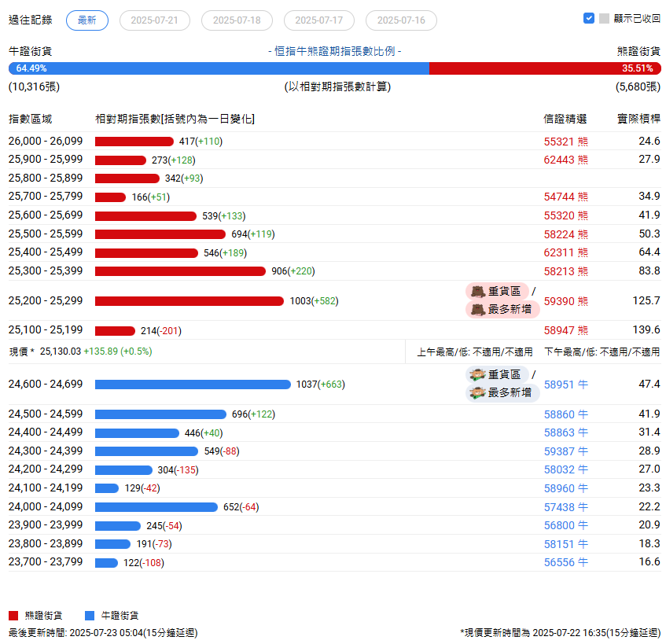Screen dimensions: 666x644
Task: Click the bull icon in the blue 最多新增 badge
Action: pos(477,393)
